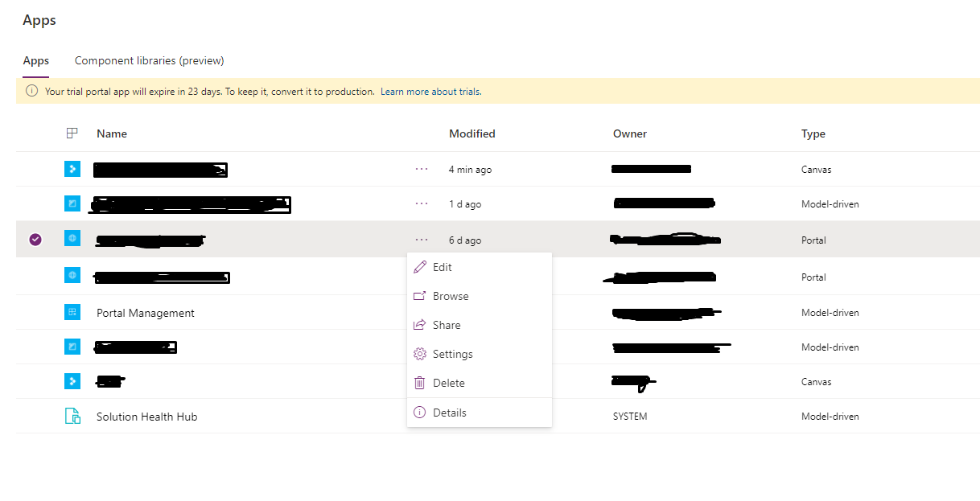Click the info icon in trial banner

pos(32,92)
